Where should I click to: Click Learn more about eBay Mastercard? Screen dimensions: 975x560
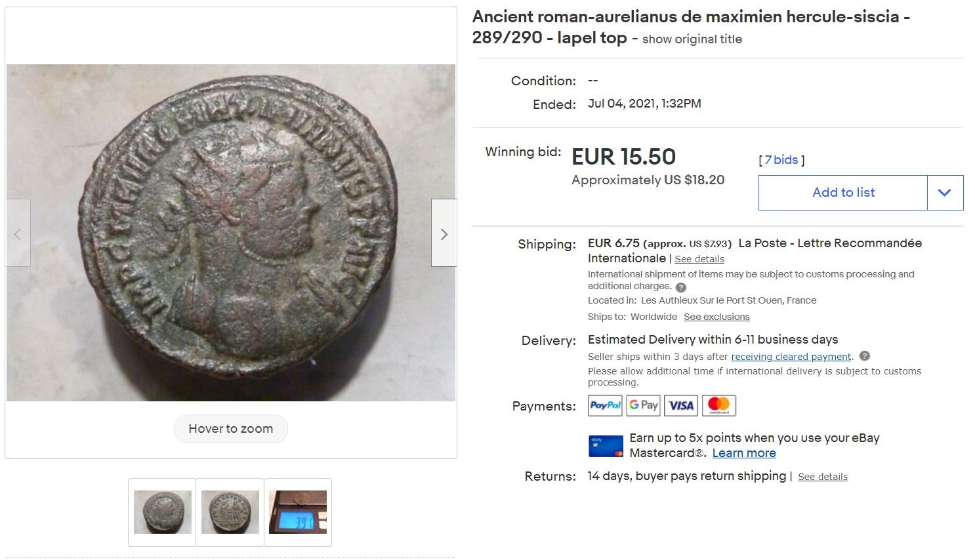(744, 453)
